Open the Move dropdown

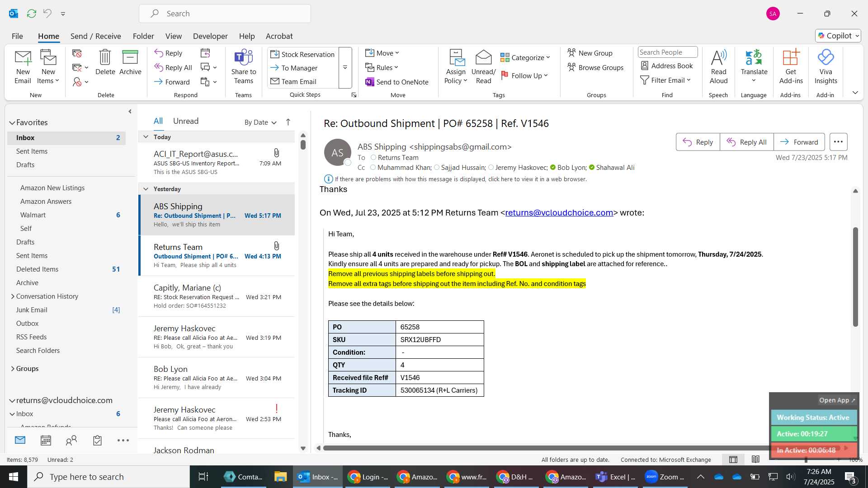(x=382, y=53)
